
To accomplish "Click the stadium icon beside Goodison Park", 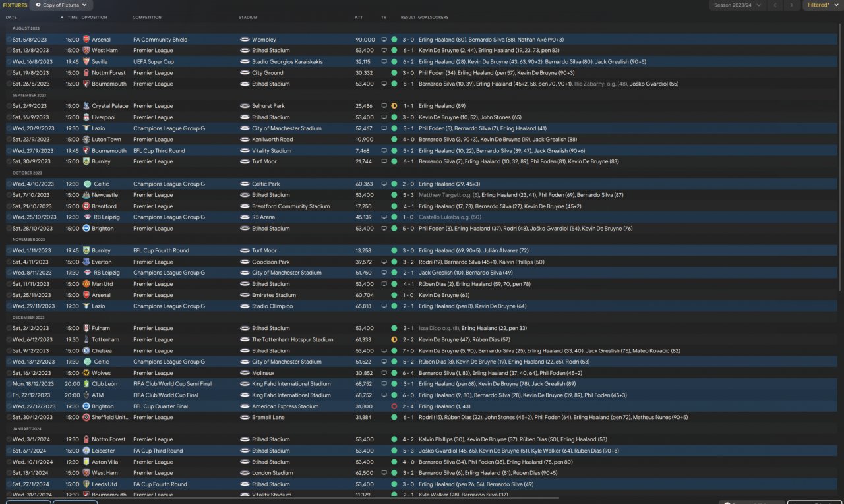I will pyautogui.click(x=245, y=262).
